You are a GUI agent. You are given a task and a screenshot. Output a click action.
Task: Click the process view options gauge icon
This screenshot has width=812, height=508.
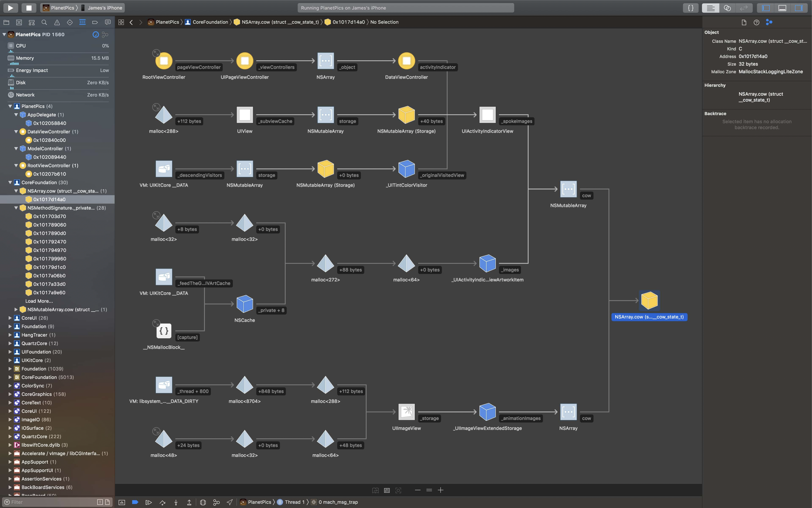click(x=96, y=34)
